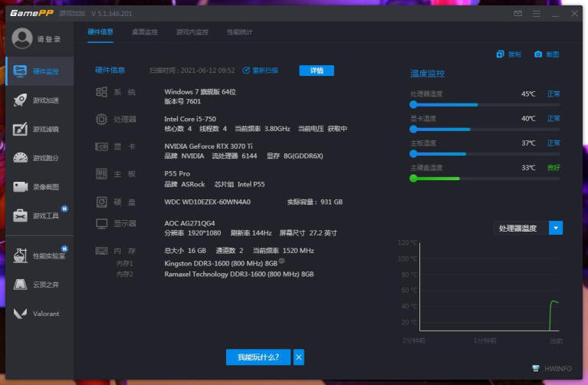Open the 硬件监控 hardware monitor sidebar icon
The width and height of the screenshot is (588, 385).
(20, 71)
